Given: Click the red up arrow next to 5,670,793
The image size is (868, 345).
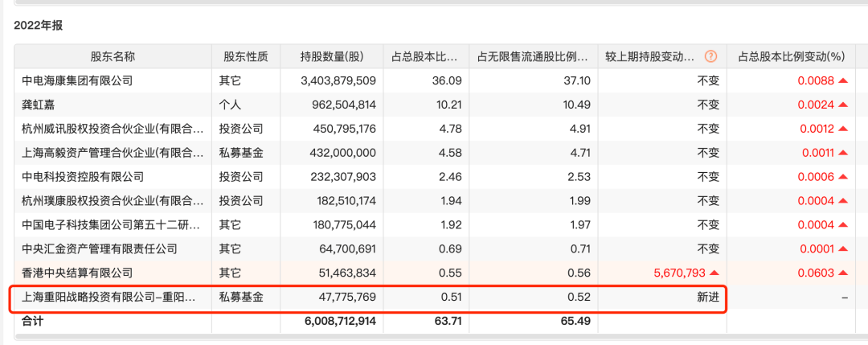Looking at the screenshot, I should point(714,273).
